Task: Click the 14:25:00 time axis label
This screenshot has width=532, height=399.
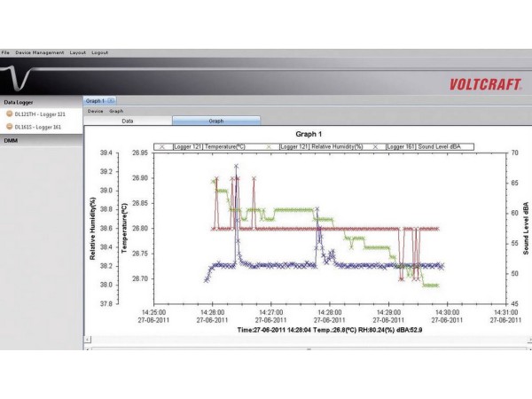Action: pyautogui.click(x=153, y=312)
